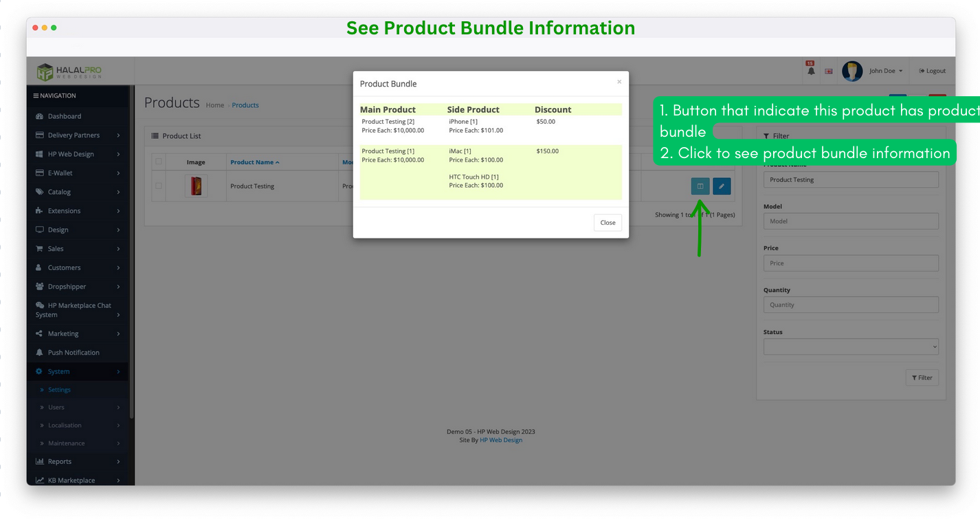Open the Status dropdown in Filter panel
The image size is (980, 519).
[851, 346]
